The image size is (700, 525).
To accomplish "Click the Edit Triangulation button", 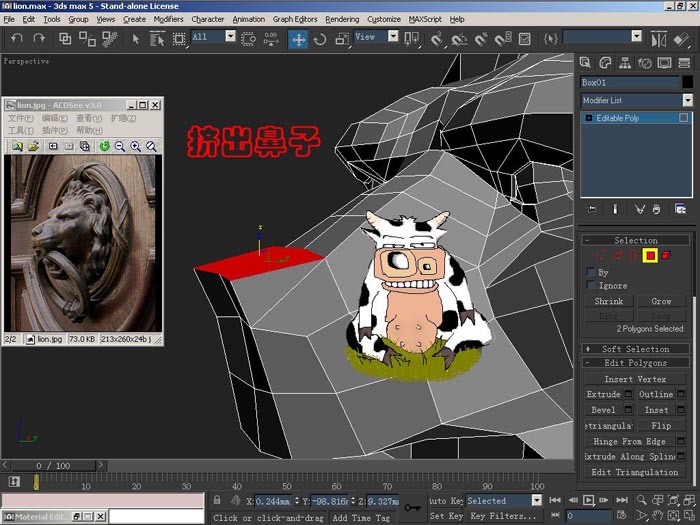I will click(x=635, y=472).
